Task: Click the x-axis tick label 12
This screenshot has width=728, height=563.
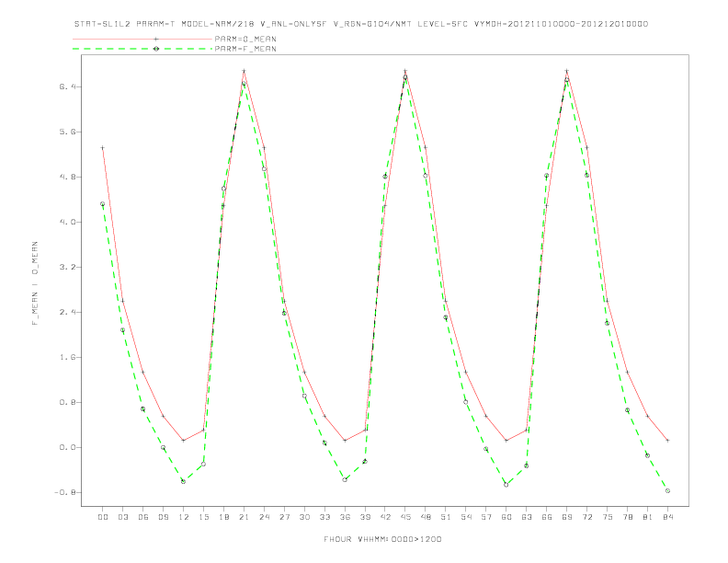Action: (x=184, y=517)
